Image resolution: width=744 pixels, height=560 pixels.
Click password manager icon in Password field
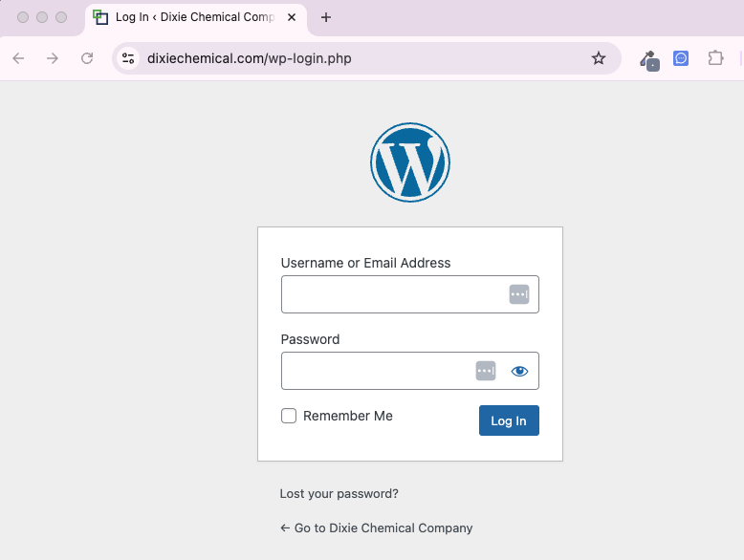pyautogui.click(x=486, y=371)
